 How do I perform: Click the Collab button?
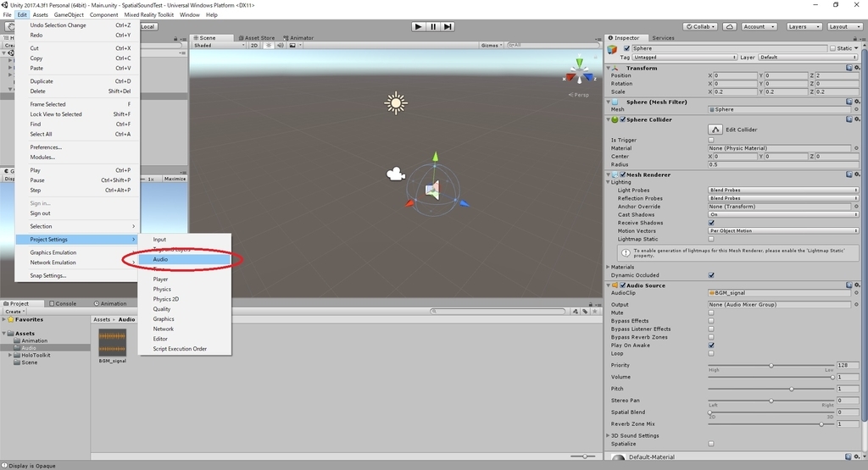coord(699,26)
